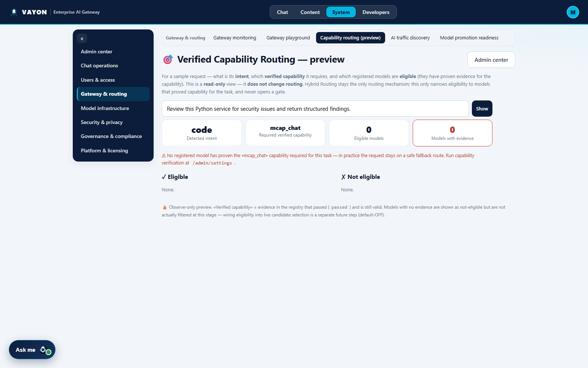Focus the sample request input field
This screenshot has width=588, height=368.
pyautogui.click(x=315, y=109)
